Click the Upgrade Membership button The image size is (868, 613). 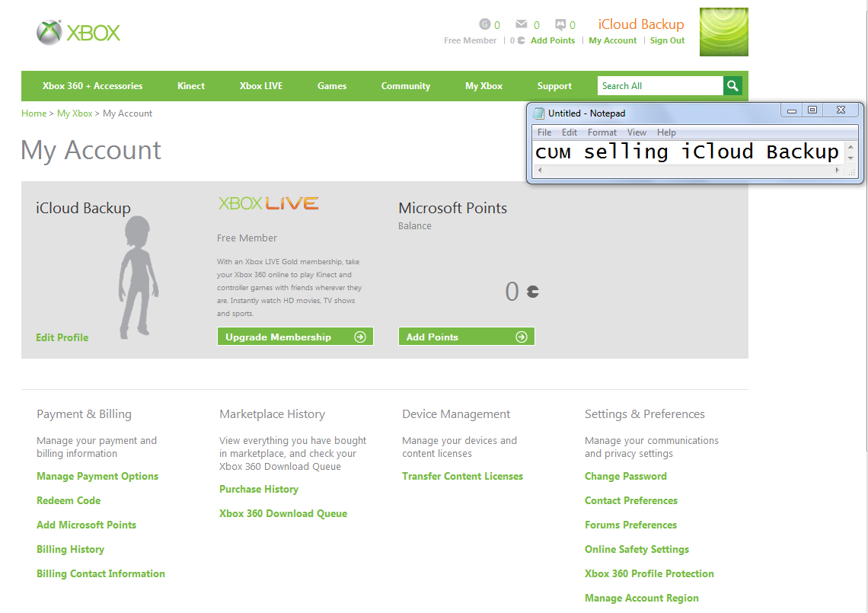pyautogui.click(x=295, y=337)
